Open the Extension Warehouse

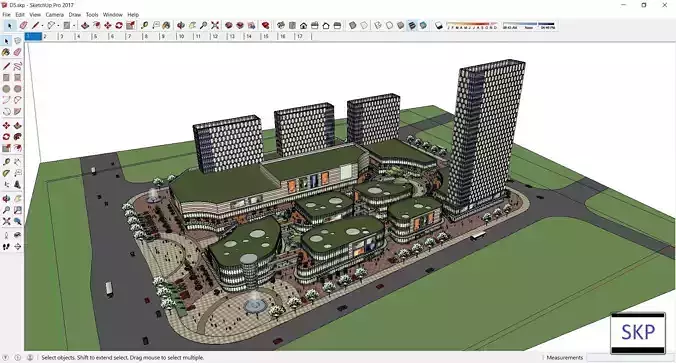click(240, 26)
